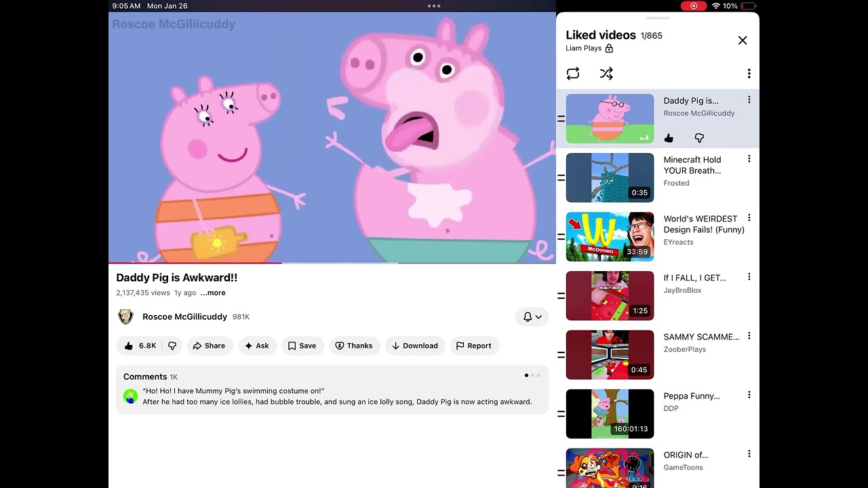This screenshot has height=488, width=868.
Task: Select the 'Daddy Pig is Awkward!!' title
Action: tap(177, 278)
